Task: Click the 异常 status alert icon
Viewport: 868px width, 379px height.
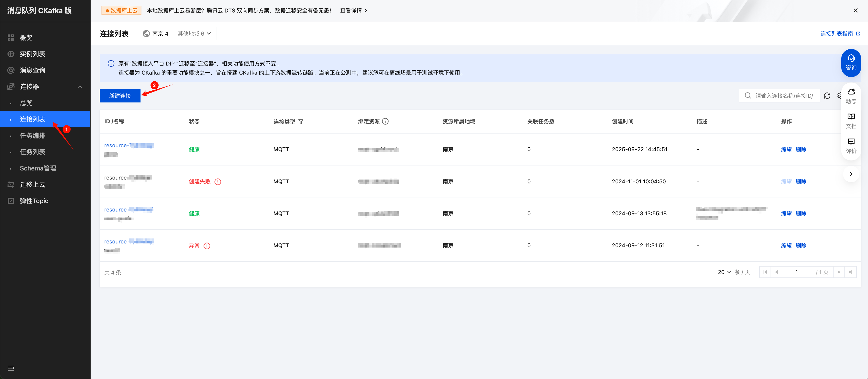Action: [x=207, y=245]
